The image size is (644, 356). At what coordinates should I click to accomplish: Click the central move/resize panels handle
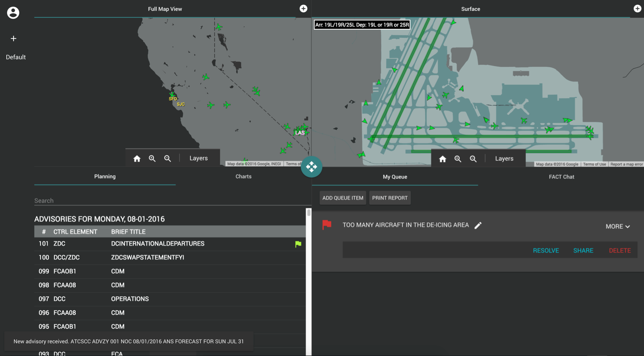[311, 167]
